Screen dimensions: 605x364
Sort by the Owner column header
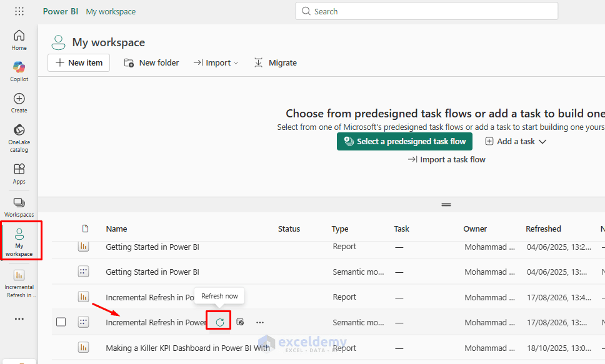[x=475, y=229]
